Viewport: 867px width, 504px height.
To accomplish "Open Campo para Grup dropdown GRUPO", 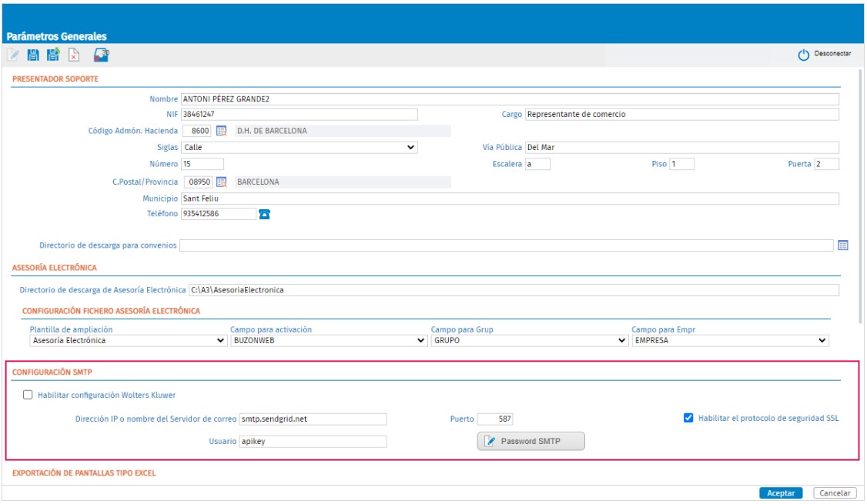I will coord(529,341).
